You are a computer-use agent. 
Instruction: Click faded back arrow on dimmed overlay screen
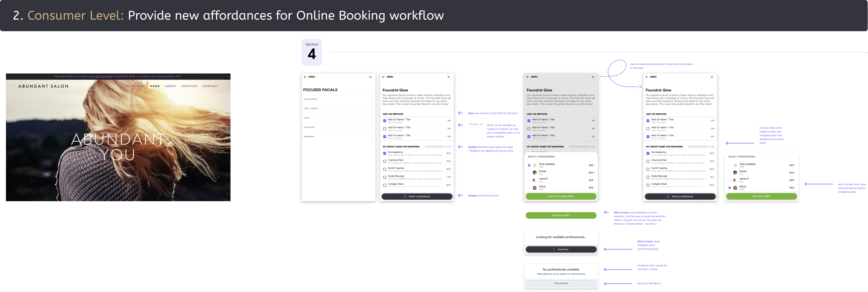pos(528,77)
